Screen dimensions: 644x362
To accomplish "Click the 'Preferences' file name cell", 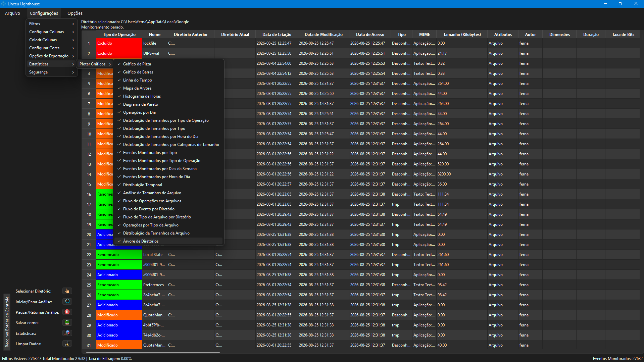I will [154, 285].
